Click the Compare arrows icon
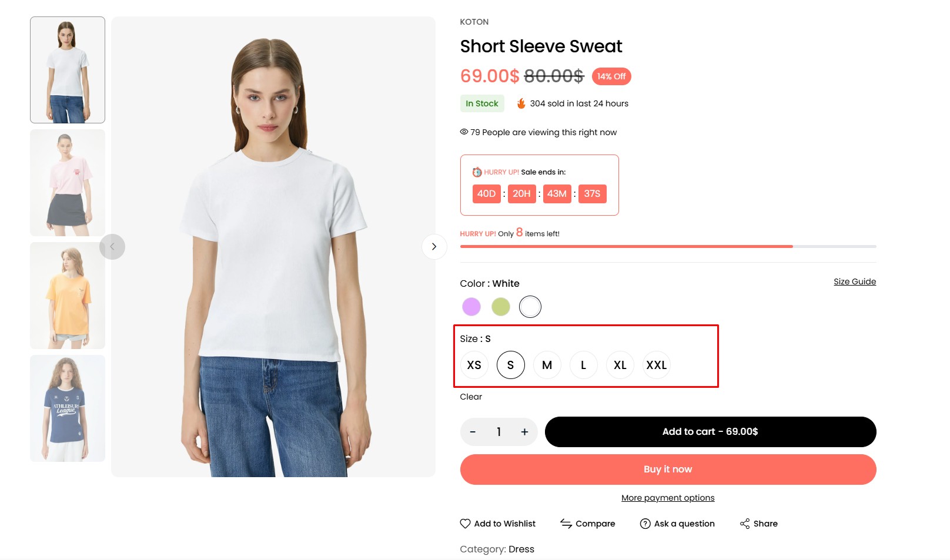 (x=566, y=524)
